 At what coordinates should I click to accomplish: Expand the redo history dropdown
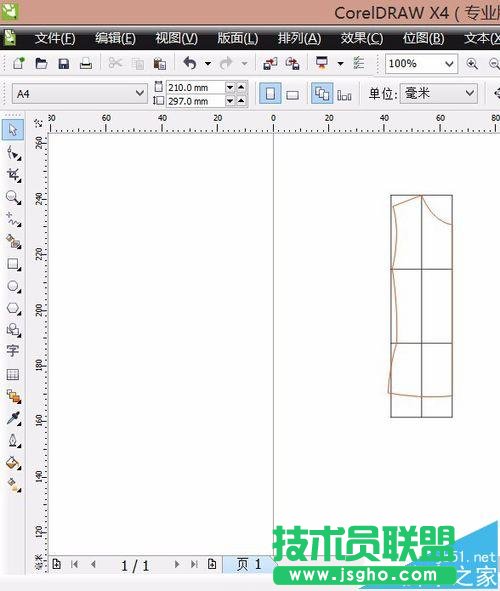point(245,63)
